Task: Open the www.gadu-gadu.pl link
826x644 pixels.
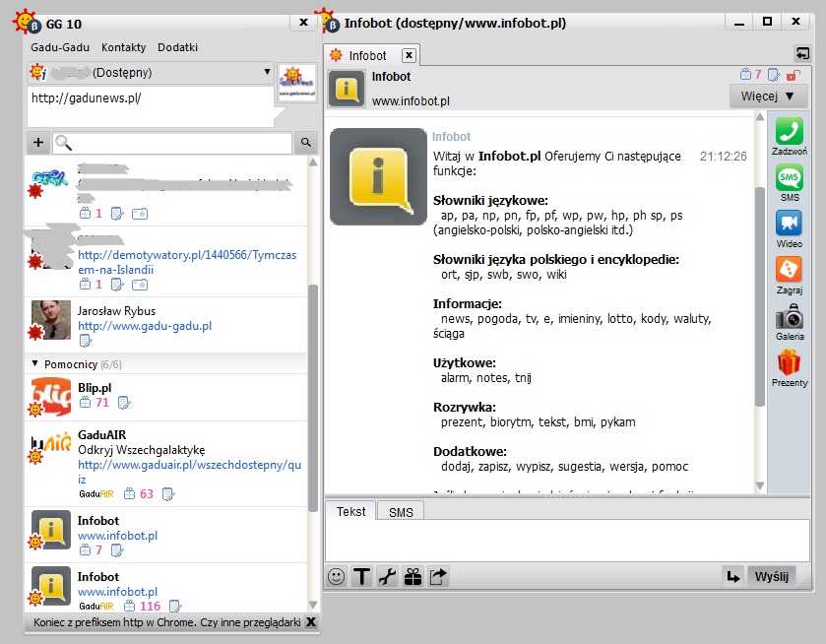Action: (145, 326)
